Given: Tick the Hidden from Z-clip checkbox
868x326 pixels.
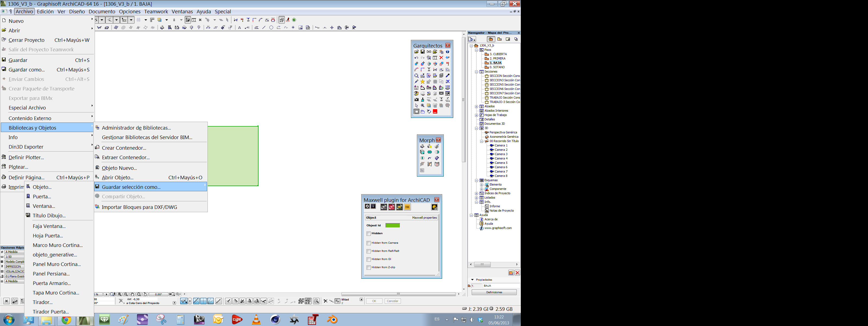Looking at the screenshot, I should pyautogui.click(x=369, y=267).
